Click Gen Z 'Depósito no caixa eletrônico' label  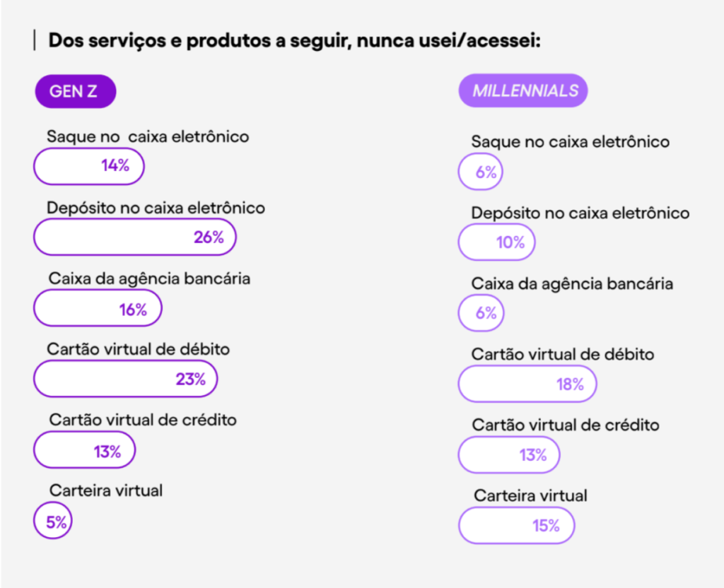156,208
